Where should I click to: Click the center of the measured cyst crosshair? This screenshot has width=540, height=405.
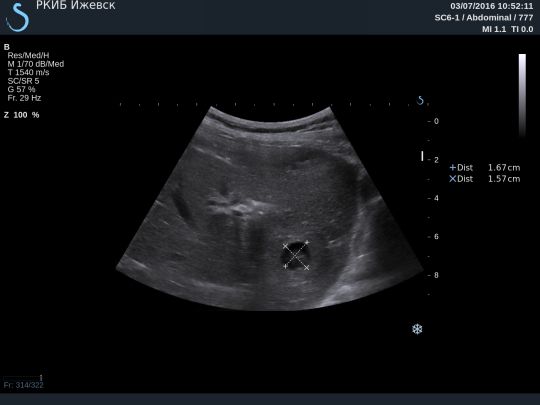295,256
